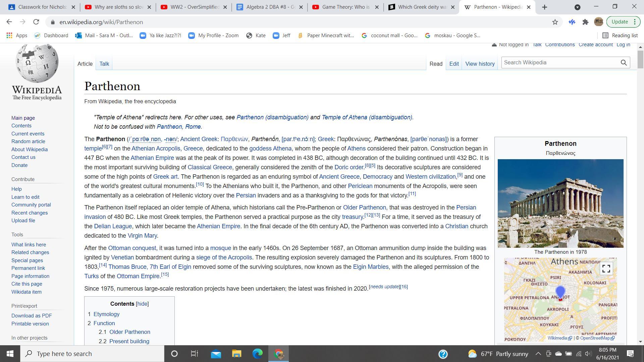Click the Wikipedia search magnifier icon
Viewport: 644px width, 362px height.
(624, 63)
